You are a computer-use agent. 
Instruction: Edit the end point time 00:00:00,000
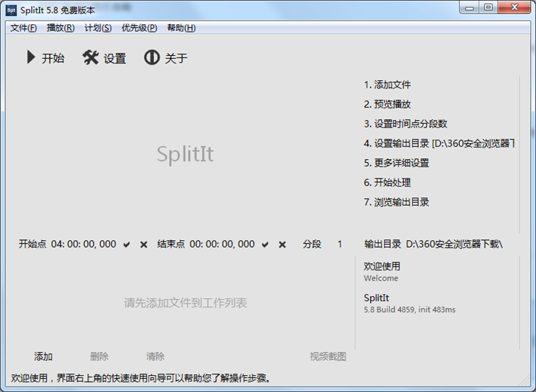click(222, 244)
